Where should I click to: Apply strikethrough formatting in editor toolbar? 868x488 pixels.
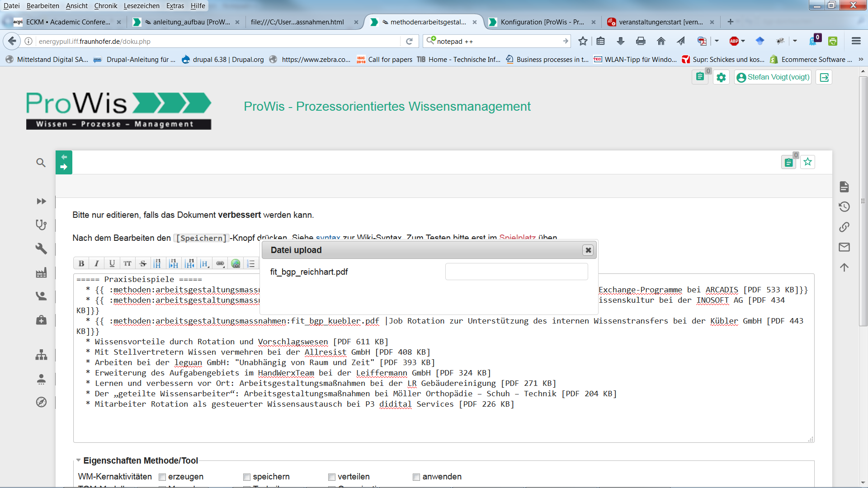point(143,263)
